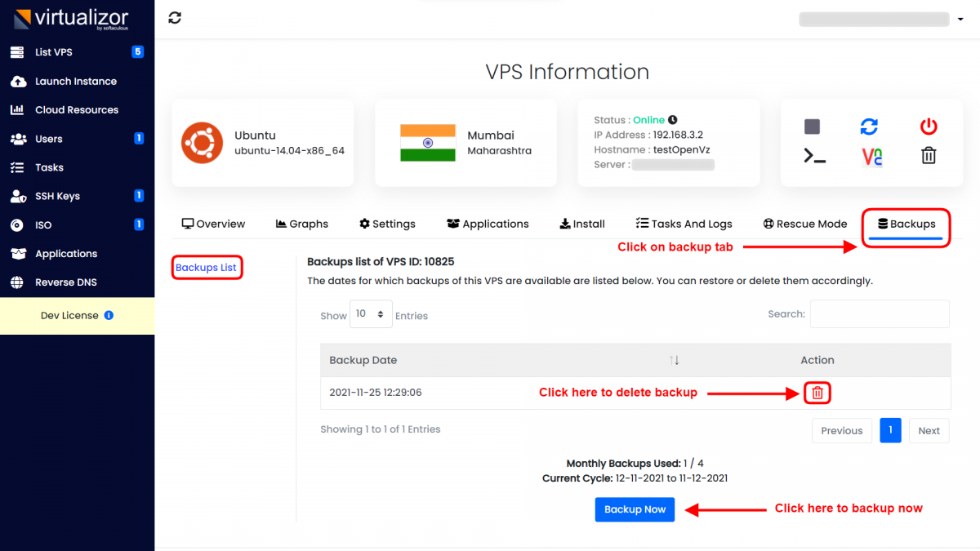980x551 pixels.
Task: Stop the VPS using the square icon
Action: (812, 127)
